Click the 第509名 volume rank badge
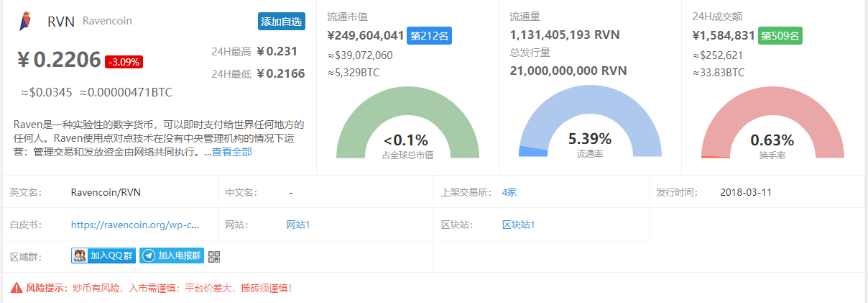 click(x=780, y=35)
